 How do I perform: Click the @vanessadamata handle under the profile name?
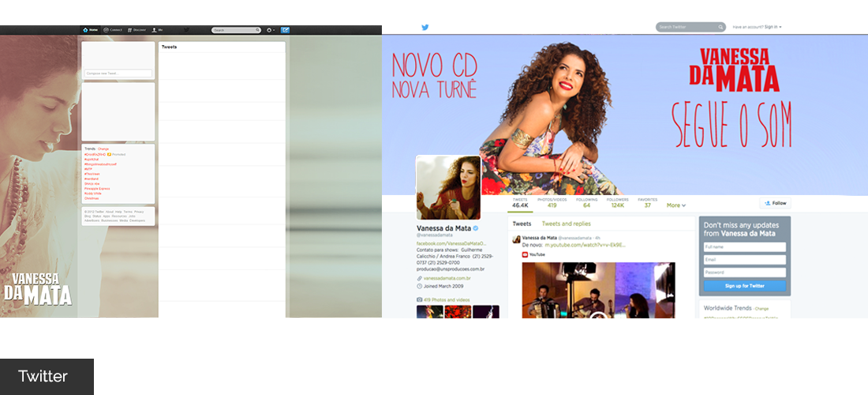tap(435, 235)
